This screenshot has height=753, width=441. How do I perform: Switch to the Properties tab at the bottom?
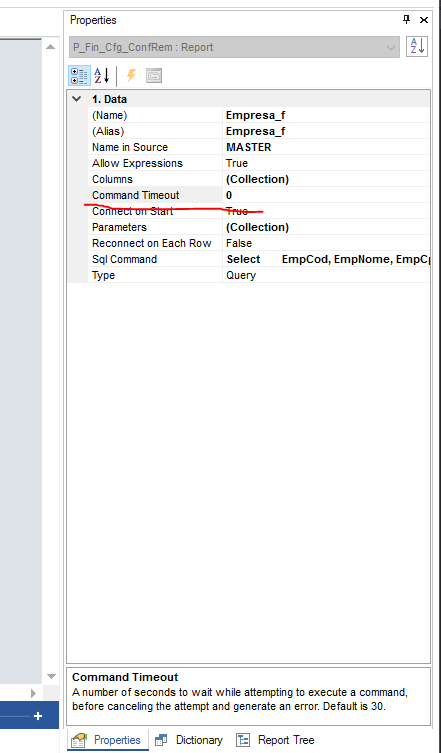pyautogui.click(x=108, y=740)
